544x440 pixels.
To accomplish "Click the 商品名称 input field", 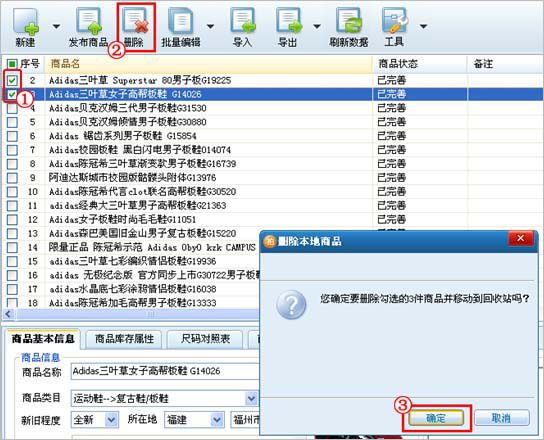I will point(165,371).
